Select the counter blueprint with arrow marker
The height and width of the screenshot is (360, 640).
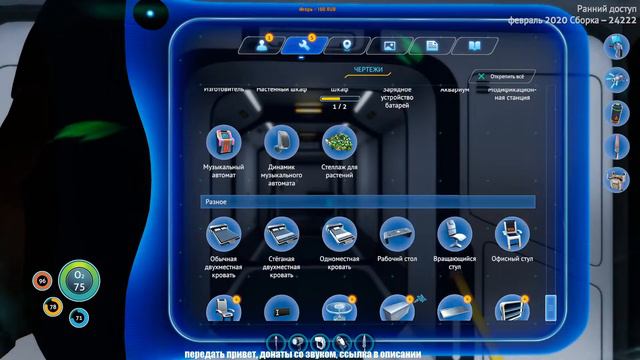pyautogui.click(x=397, y=309)
